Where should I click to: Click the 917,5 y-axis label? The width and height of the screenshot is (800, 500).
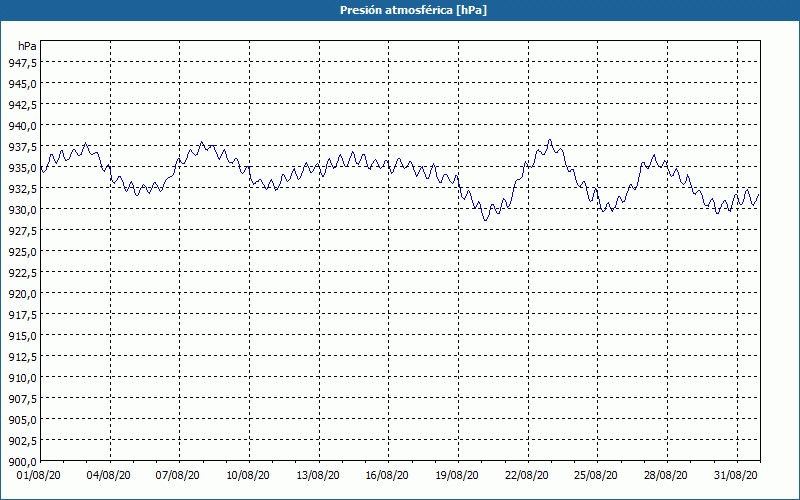(x=22, y=314)
